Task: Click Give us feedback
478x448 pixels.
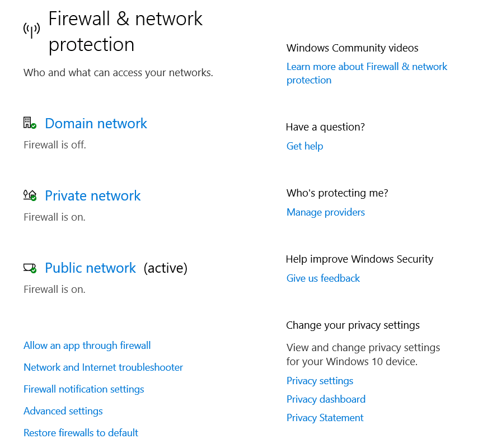Action: tap(323, 278)
